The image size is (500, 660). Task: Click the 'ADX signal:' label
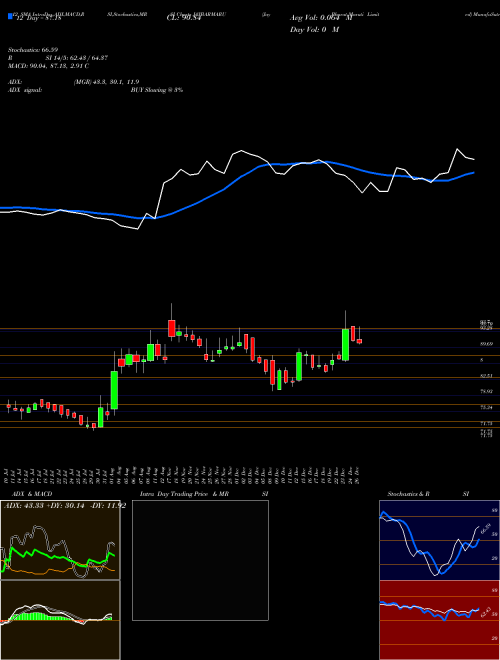coord(25,90)
